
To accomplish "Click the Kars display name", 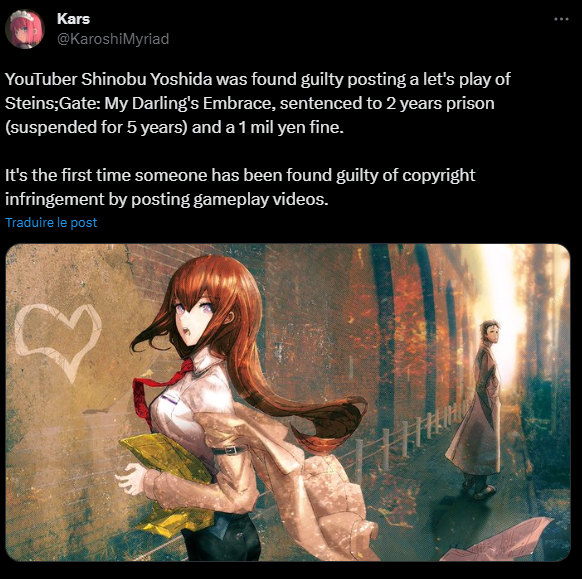I will [x=73, y=19].
